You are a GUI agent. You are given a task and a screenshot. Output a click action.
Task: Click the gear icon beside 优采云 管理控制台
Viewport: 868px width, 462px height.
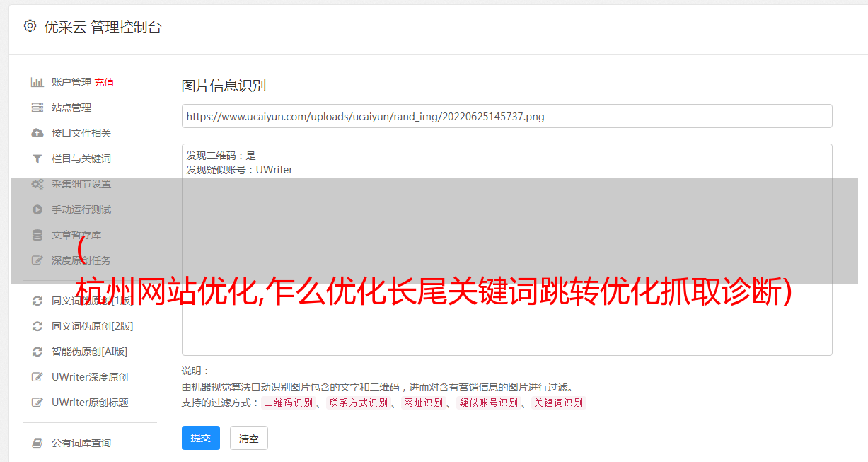(x=30, y=26)
